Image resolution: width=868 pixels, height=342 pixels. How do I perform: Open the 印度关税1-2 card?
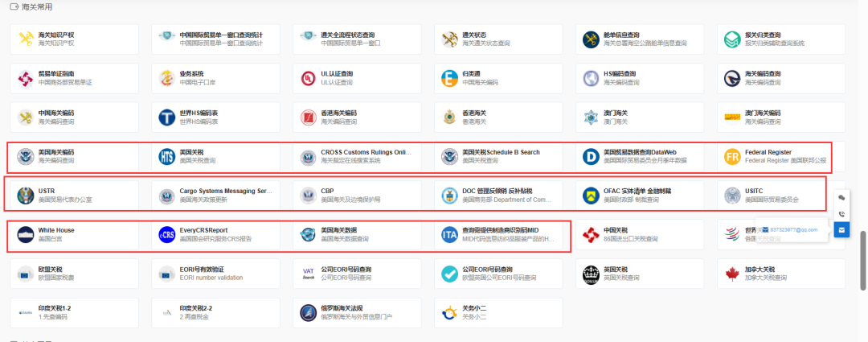coord(74,313)
